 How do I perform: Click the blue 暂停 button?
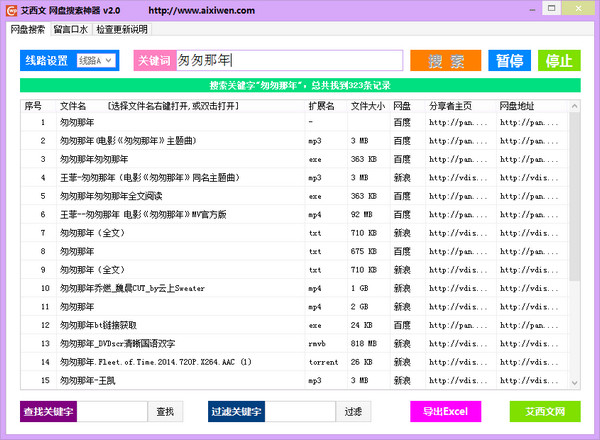pyautogui.click(x=510, y=61)
